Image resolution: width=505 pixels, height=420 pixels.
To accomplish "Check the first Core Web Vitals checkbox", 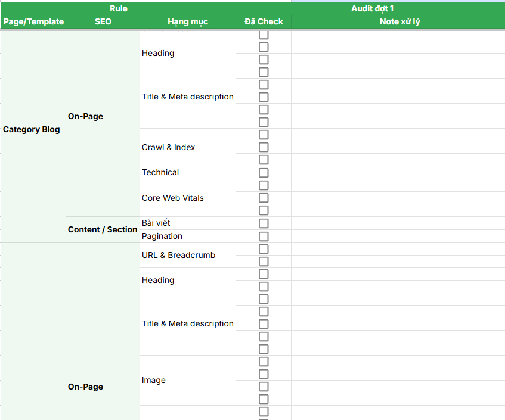I will pos(263,185).
